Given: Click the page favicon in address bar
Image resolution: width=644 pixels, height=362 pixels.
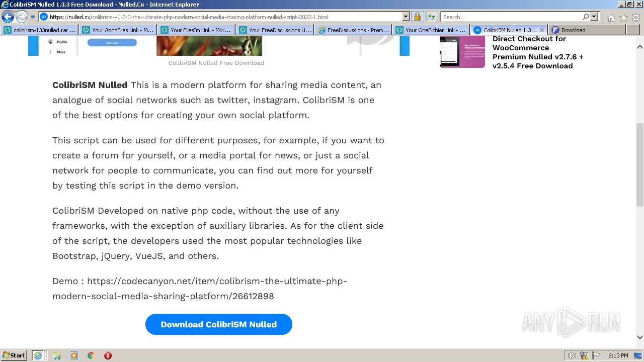Looking at the screenshot, I should pyautogui.click(x=44, y=17).
